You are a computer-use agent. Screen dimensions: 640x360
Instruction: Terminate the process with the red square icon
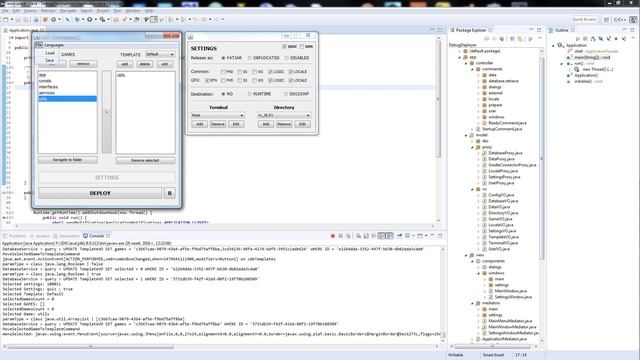point(333,236)
